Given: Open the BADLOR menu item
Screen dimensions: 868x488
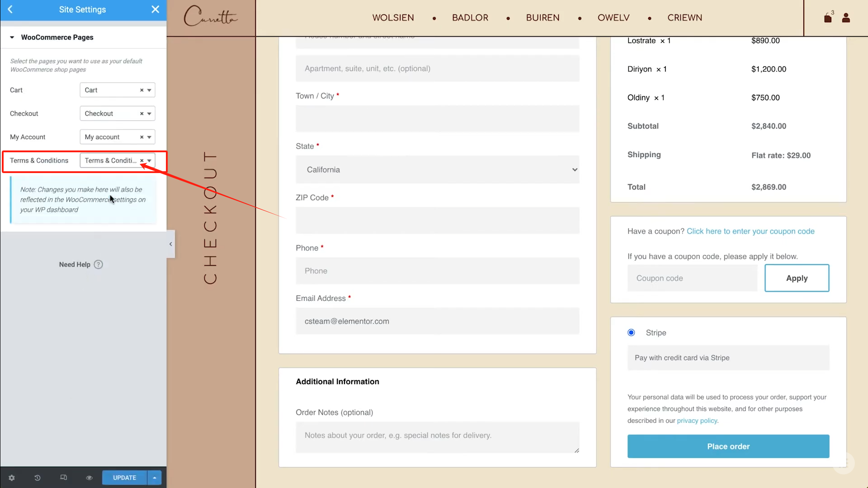Looking at the screenshot, I should coord(470,18).
